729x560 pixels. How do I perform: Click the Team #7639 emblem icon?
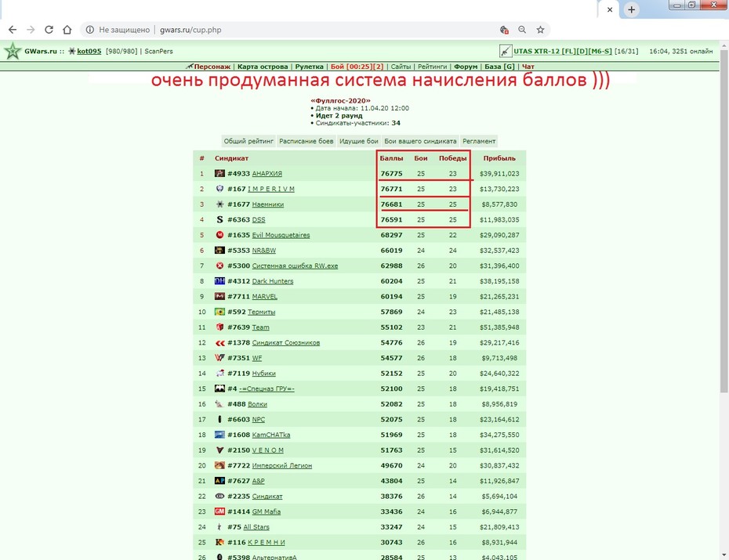(219, 327)
